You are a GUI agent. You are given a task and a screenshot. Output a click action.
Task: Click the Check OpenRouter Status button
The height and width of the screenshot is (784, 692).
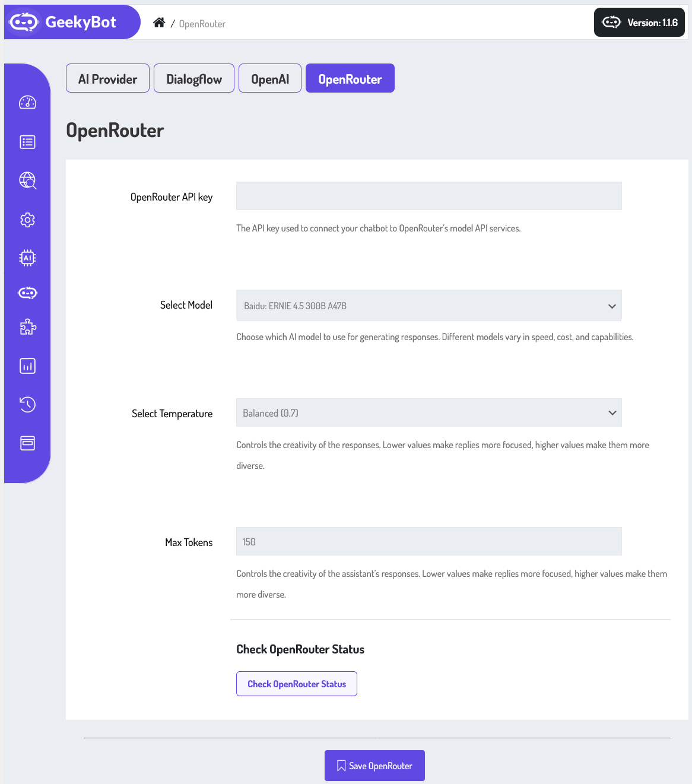tap(297, 684)
